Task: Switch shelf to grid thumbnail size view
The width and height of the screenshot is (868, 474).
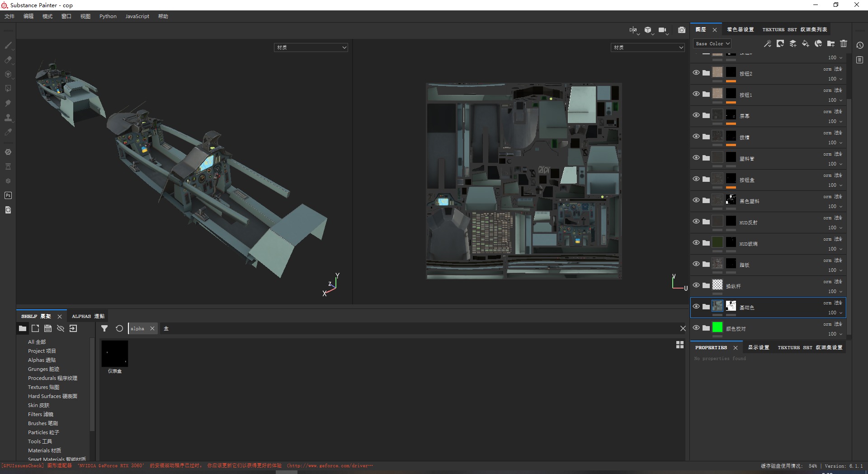Action: tap(680, 345)
